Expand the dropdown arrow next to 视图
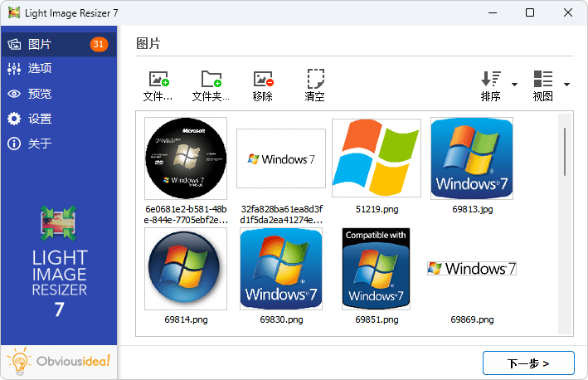 point(566,85)
